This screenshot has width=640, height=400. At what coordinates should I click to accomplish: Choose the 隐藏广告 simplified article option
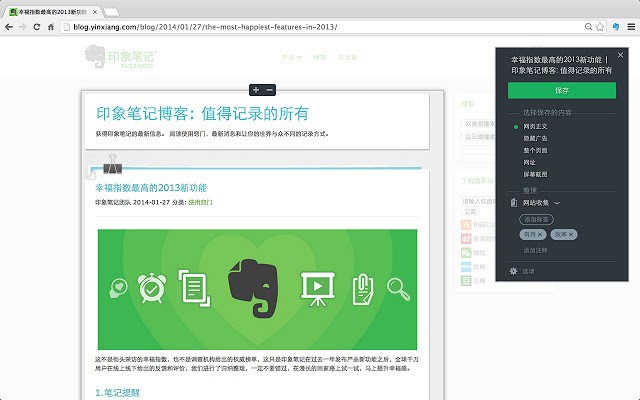tap(537, 138)
